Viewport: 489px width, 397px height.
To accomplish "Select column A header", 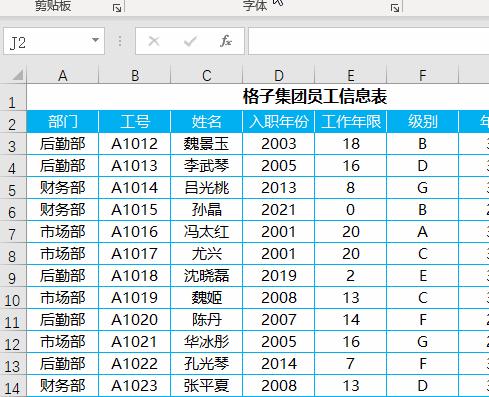I will 63,75.
